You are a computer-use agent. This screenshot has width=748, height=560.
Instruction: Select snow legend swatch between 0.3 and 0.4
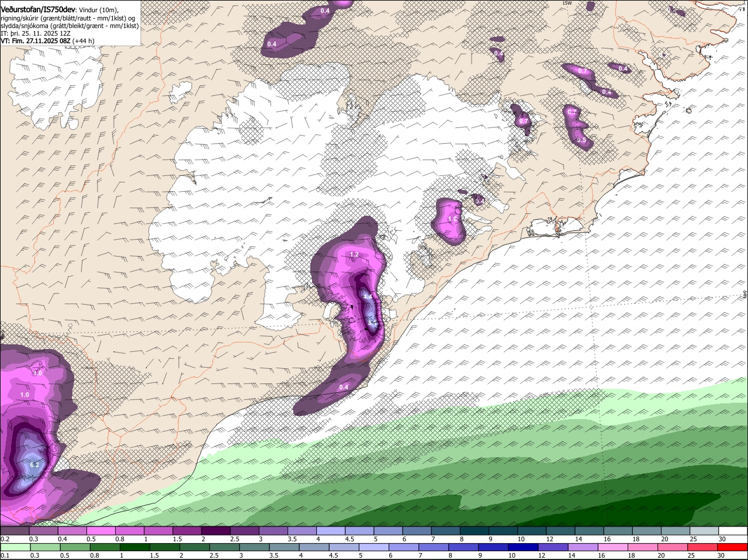pyautogui.click(x=43, y=531)
